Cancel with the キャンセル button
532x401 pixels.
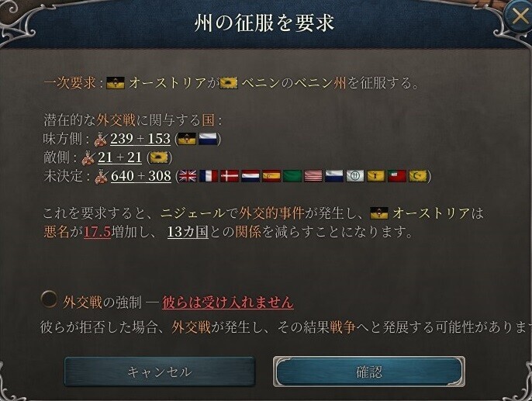click(160, 372)
